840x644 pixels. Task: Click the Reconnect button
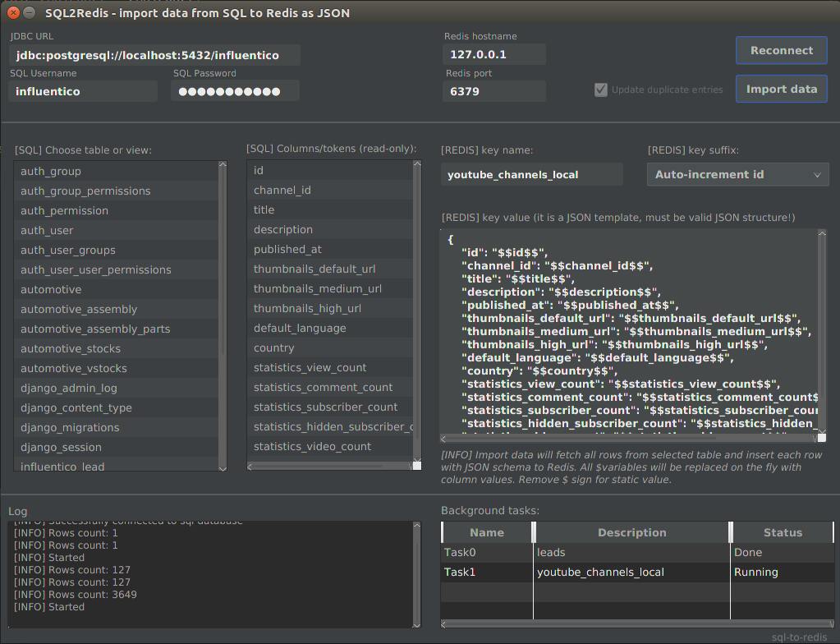[x=781, y=50]
